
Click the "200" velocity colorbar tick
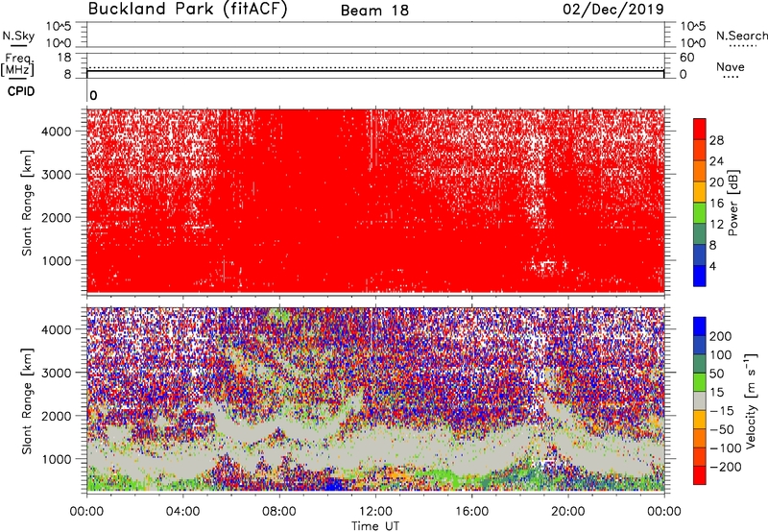click(x=721, y=336)
